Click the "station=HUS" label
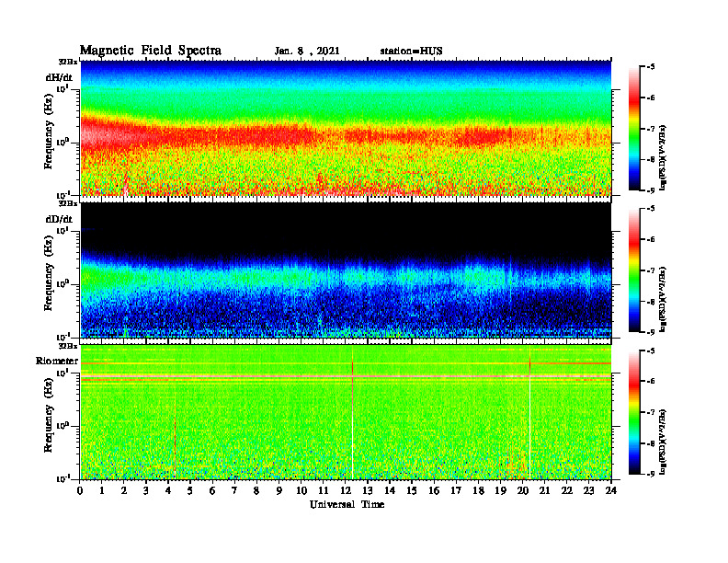The height and width of the screenshot is (563, 728). coord(412,52)
